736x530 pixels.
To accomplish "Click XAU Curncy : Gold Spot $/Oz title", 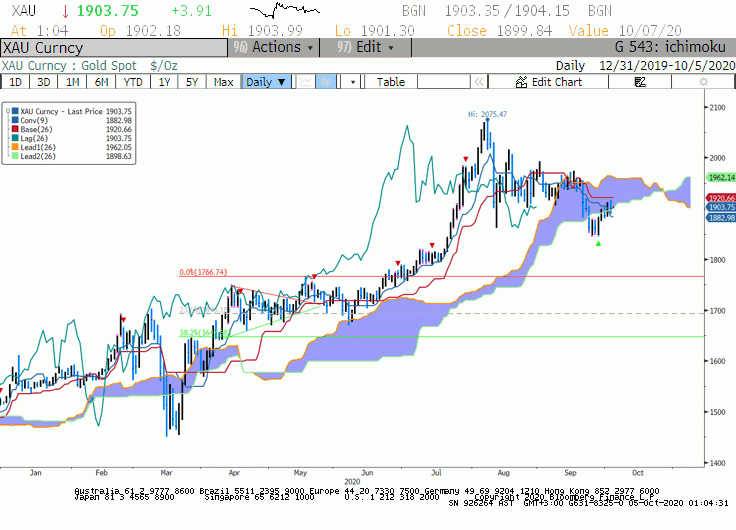I will tap(90, 66).
